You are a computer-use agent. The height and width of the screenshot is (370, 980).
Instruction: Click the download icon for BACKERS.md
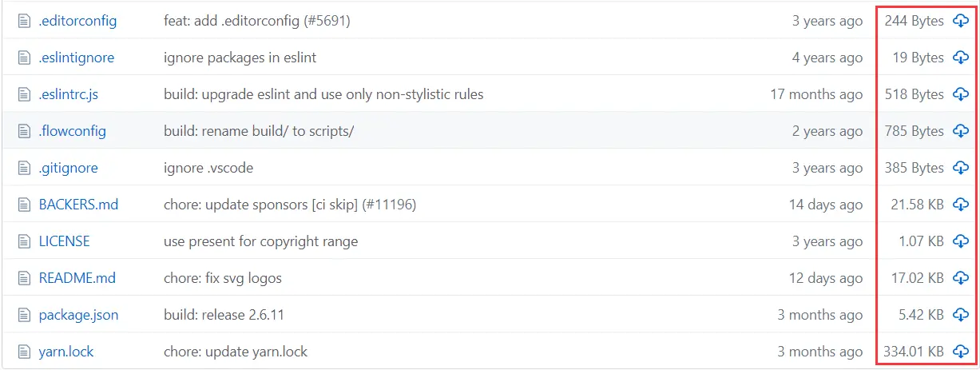click(960, 205)
